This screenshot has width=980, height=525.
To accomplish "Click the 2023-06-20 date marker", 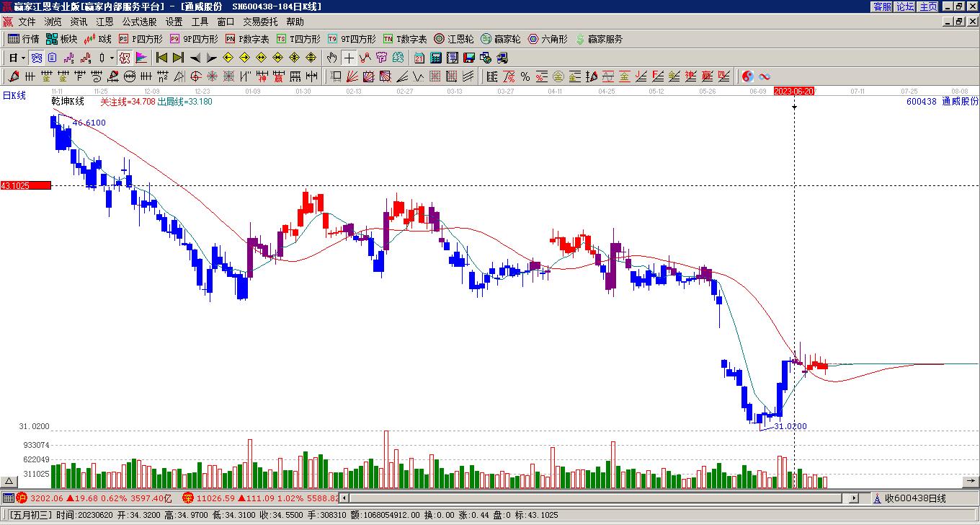I will (794, 91).
